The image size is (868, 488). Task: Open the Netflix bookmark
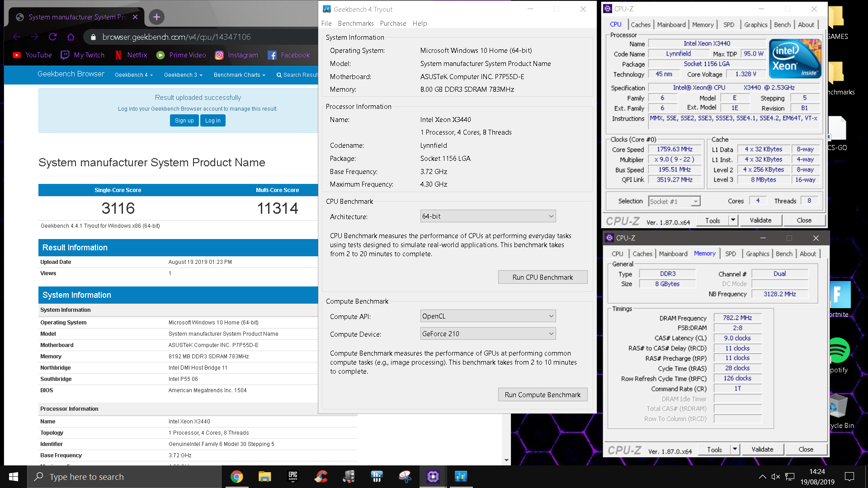131,55
